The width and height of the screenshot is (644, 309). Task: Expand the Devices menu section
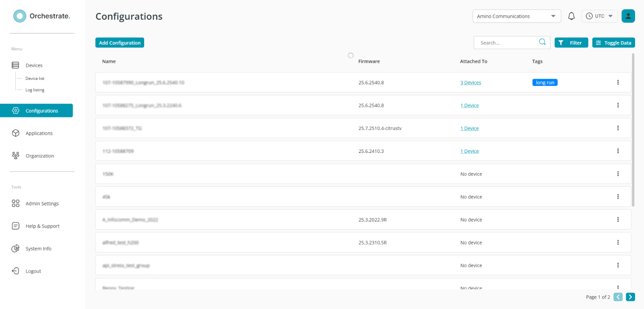click(x=34, y=65)
